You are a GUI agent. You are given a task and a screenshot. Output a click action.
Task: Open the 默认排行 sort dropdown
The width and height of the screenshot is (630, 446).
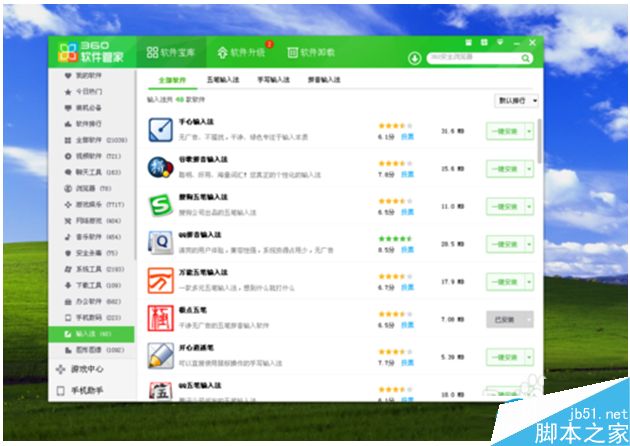tap(516, 101)
